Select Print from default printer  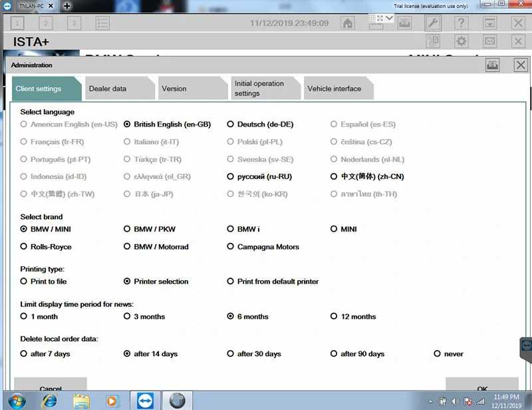point(273,282)
